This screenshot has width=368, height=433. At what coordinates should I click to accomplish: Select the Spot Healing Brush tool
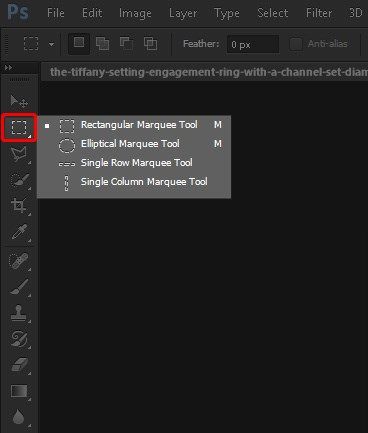pyautogui.click(x=19, y=261)
